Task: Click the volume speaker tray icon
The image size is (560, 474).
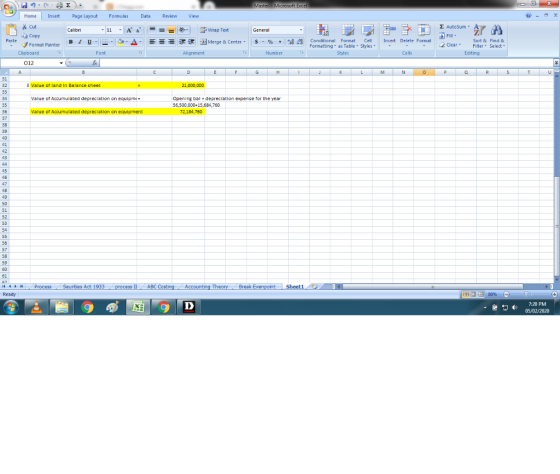Action: (514, 308)
